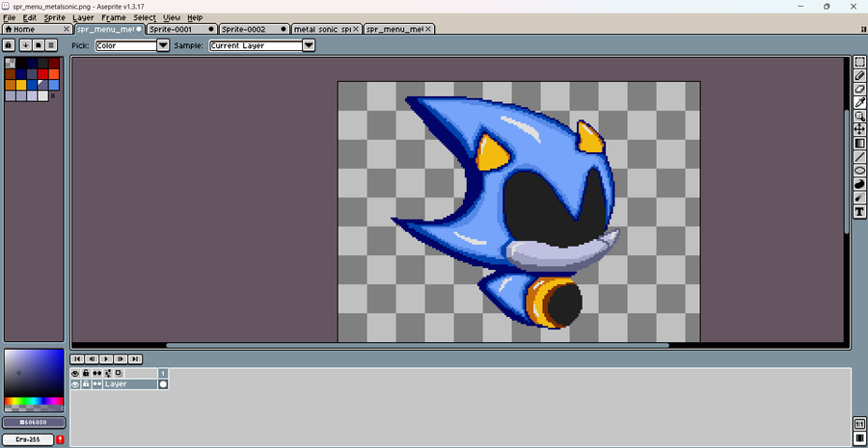Close the metal sonic spr tab
Screen dimensions: 868x448
coord(356,29)
